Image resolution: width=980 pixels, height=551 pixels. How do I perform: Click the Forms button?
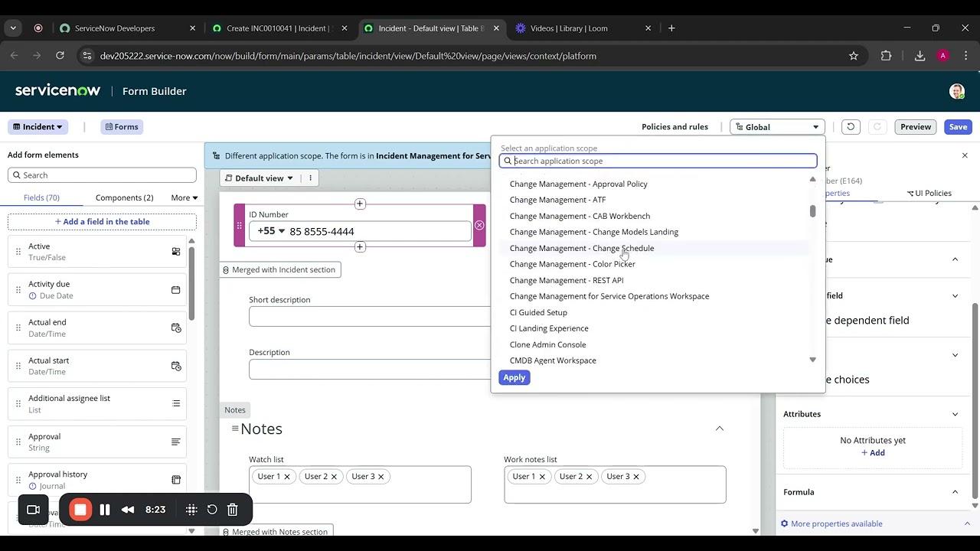click(x=122, y=127)
